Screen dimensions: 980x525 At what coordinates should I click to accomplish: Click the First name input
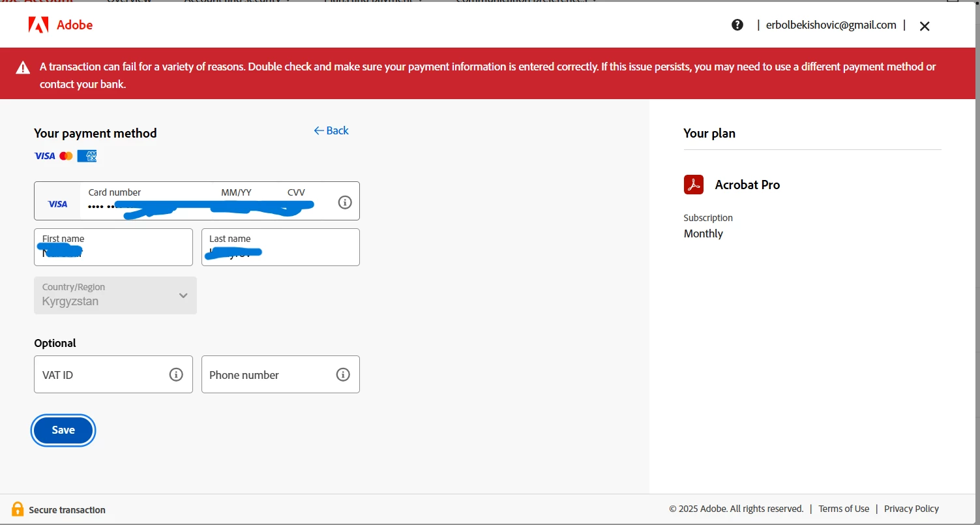(x=113, y=247)
